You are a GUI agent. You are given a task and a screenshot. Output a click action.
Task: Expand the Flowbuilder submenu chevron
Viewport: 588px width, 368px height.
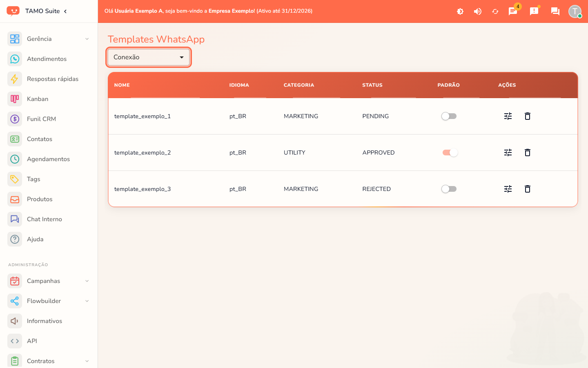(87, 301)
